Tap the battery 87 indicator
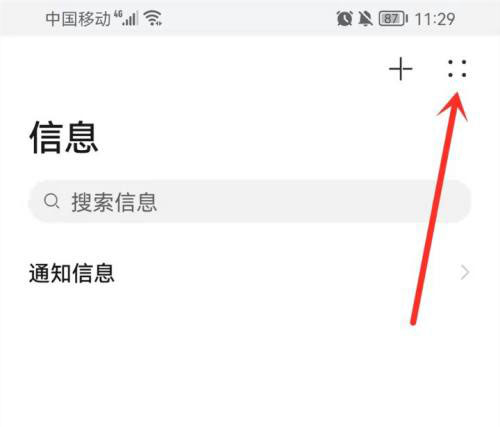Viewport: 500px width, 427px height. [393, 18]
